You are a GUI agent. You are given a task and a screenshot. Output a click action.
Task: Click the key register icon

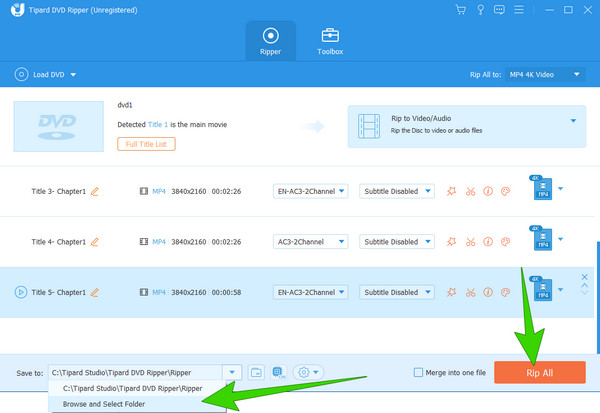(480, 10)
